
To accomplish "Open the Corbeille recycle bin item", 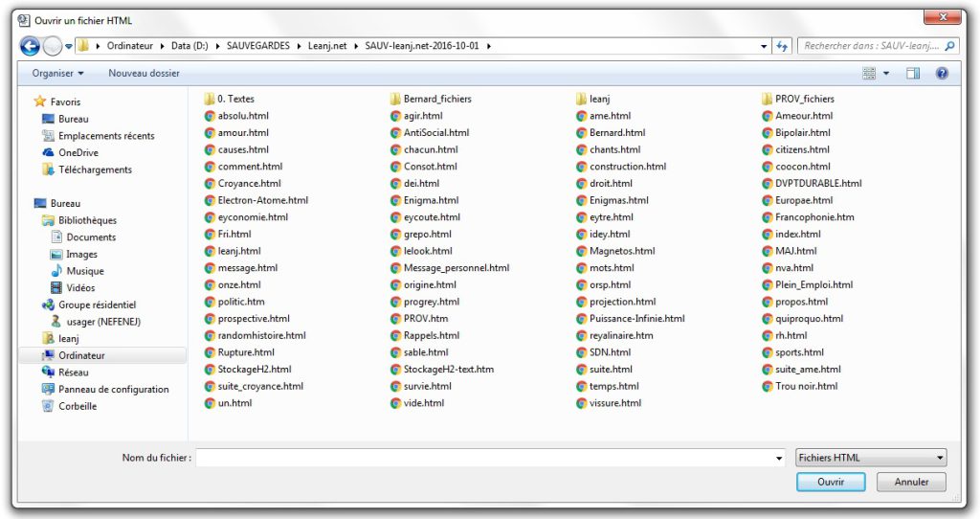I will [x=78, y=406].
